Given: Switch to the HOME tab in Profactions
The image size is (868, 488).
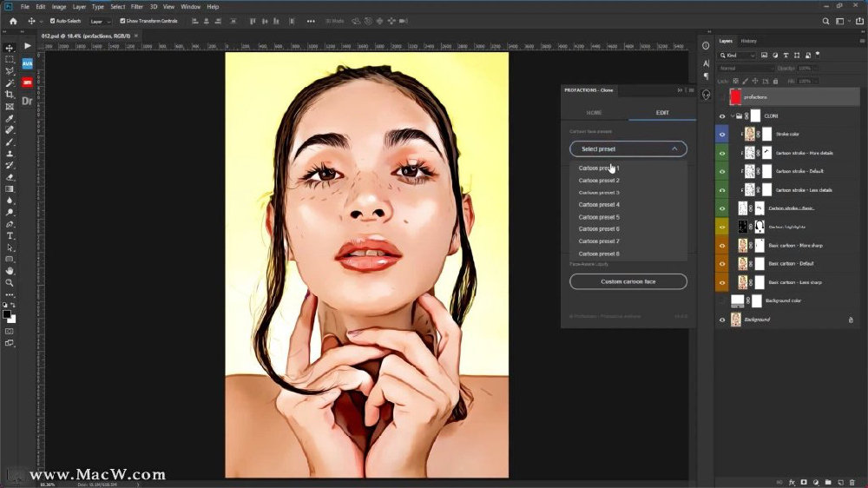Looking at the screenshot, I should (x=594, y=112).
